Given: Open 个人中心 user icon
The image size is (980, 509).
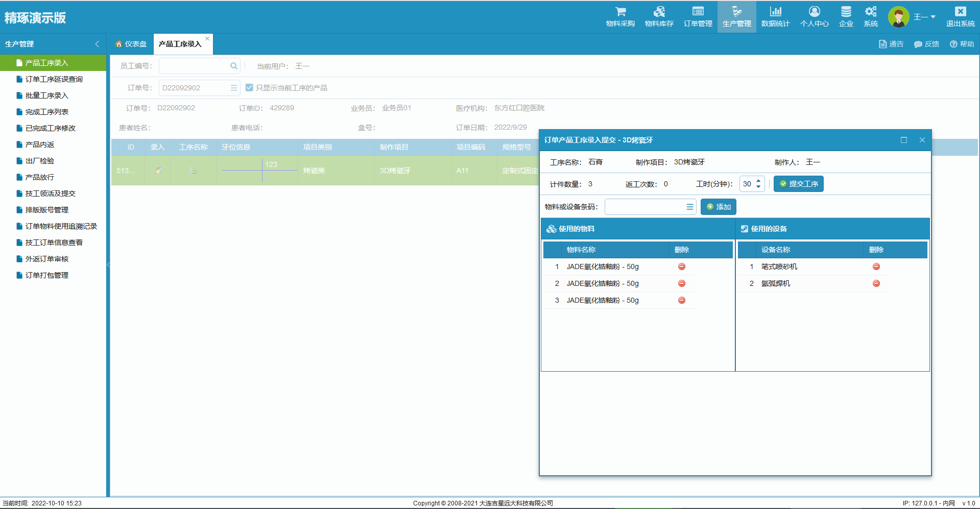Looking at the screenshot, I should coord(814,11).
